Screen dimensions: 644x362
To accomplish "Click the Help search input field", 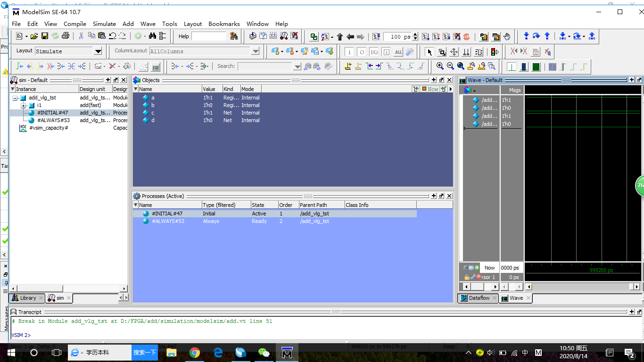I will pyautogui.click(x=209, y=36).
